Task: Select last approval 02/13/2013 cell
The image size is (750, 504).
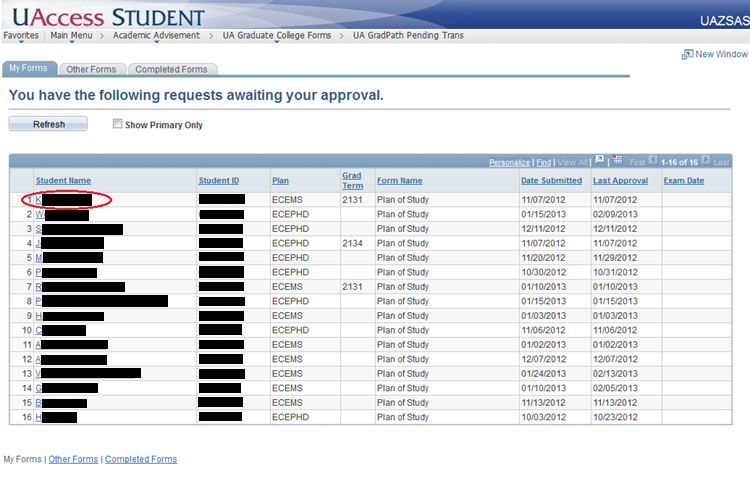Action: coord(615,374)
